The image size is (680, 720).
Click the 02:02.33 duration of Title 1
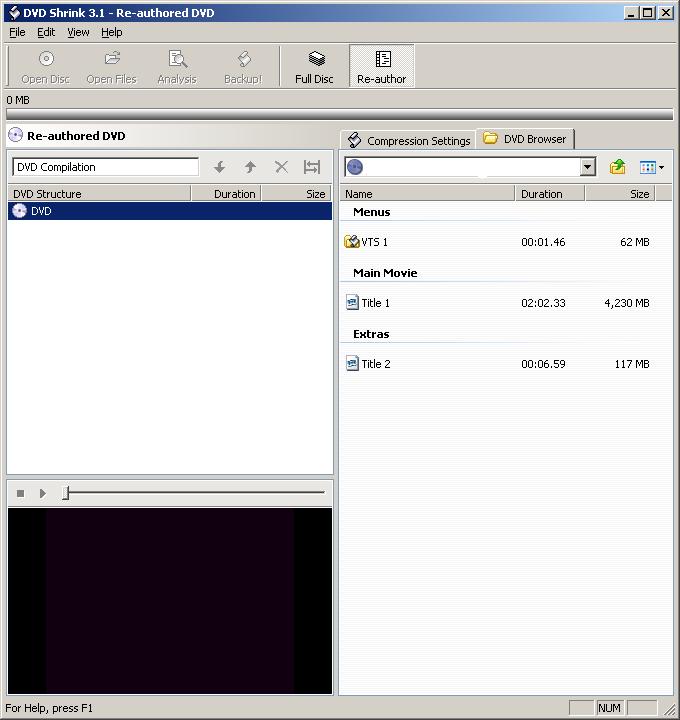coord(543,303)
